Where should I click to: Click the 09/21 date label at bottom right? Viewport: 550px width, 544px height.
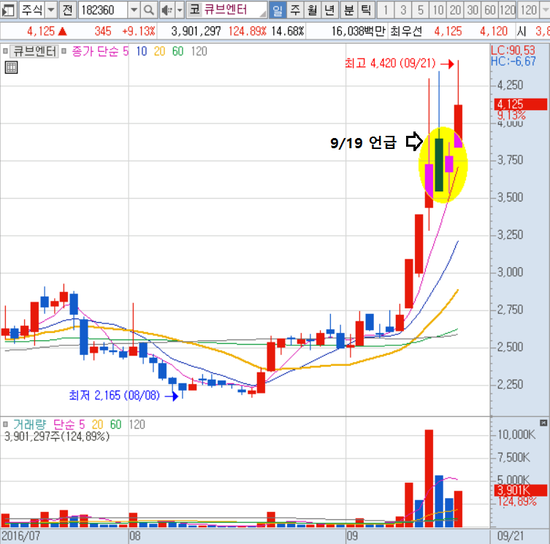(x=510, y=537)
